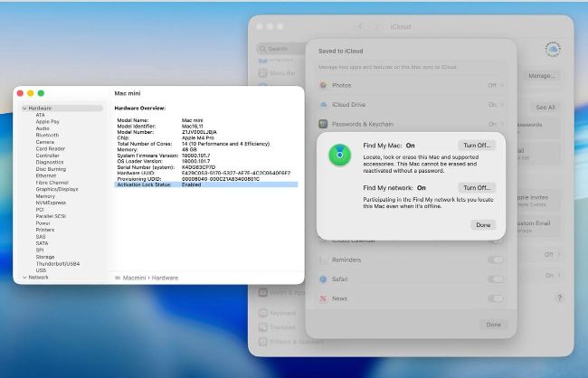Click the Search field in System Settings
The width and height of the screenshot is (588, 378).
pos(281,49)
